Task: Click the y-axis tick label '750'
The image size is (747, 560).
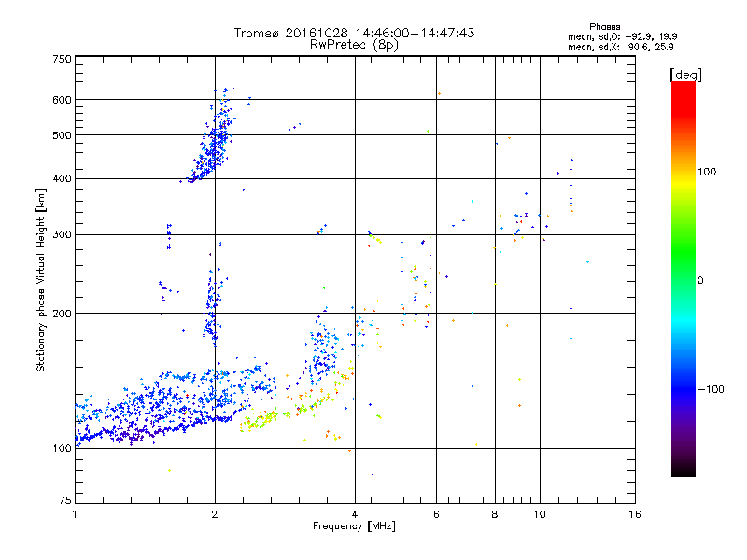Action: tap(62, 59)
